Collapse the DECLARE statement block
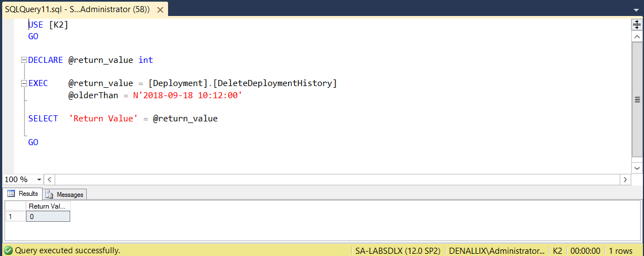Viewport: 644px width, 256px height. [24, 60]
